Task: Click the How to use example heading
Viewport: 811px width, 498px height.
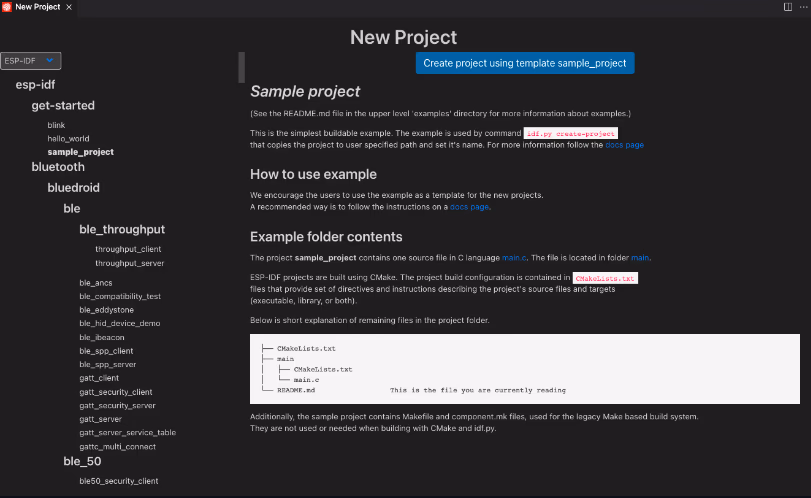Action: click(x=313, y=174)
